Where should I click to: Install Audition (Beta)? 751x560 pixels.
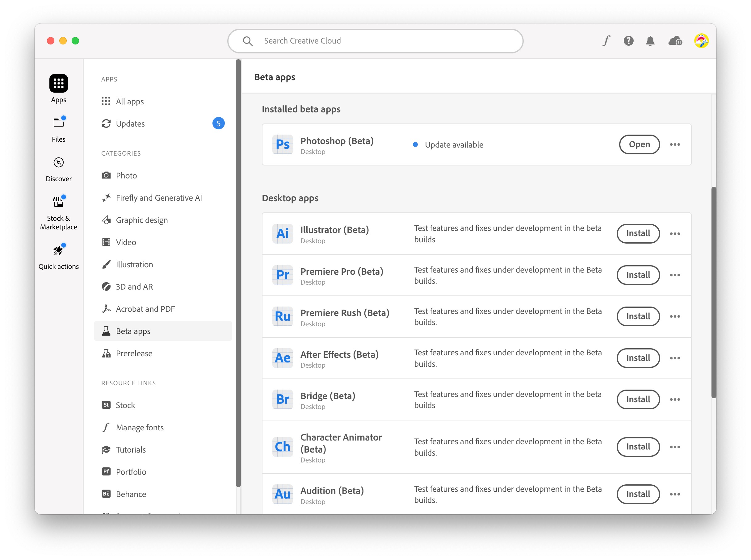click(x=638, y=494)
